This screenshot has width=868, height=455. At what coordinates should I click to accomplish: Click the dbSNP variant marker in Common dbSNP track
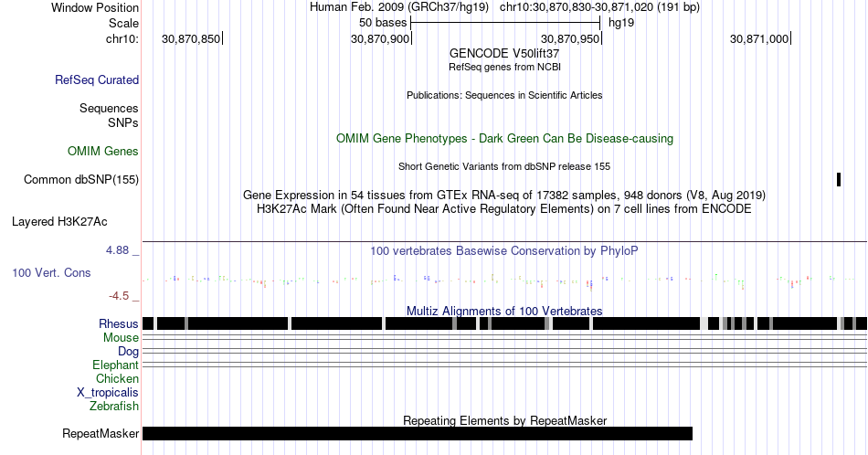(839, 179)
